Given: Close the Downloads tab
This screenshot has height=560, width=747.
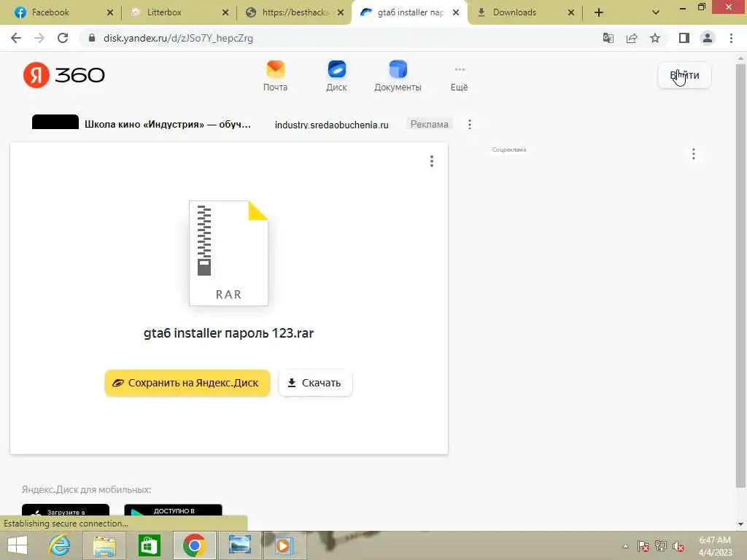Looking at the screenshot, I should (x=571, y=12).
